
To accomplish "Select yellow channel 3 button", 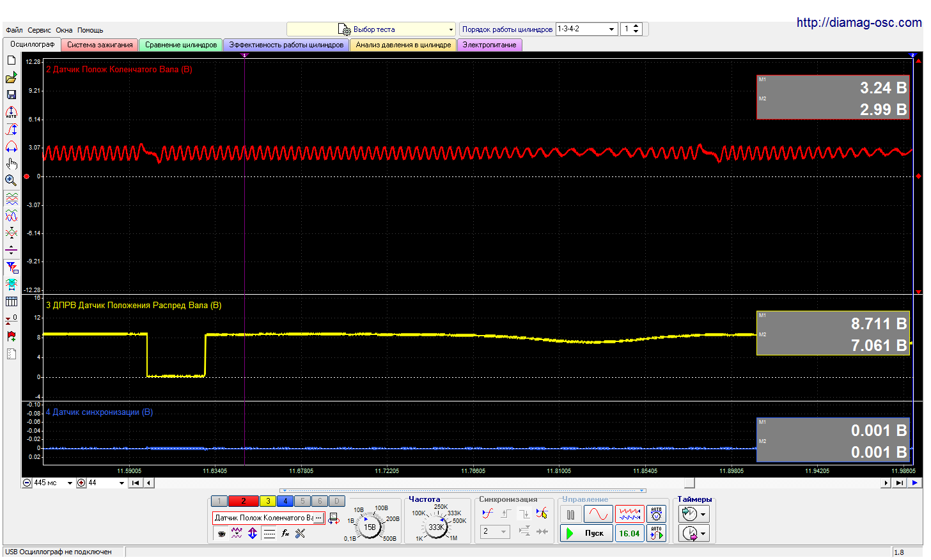I will pos(268,501).
